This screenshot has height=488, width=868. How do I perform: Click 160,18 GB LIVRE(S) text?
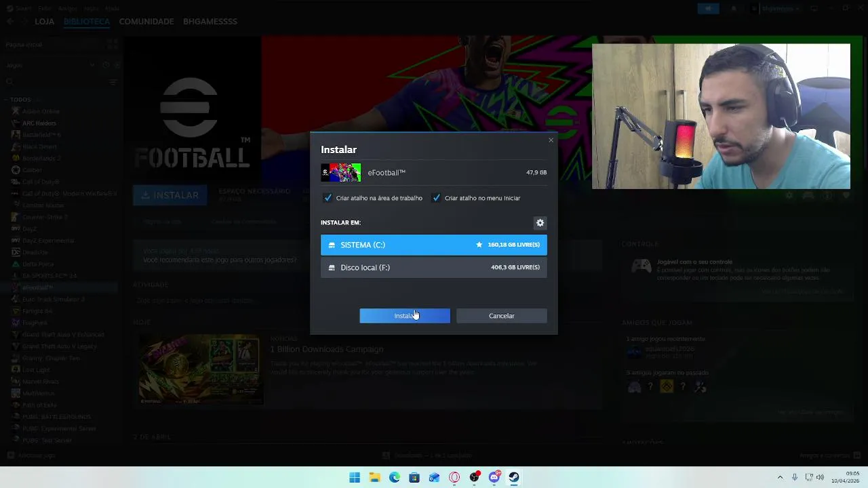[x=514, y=245]
